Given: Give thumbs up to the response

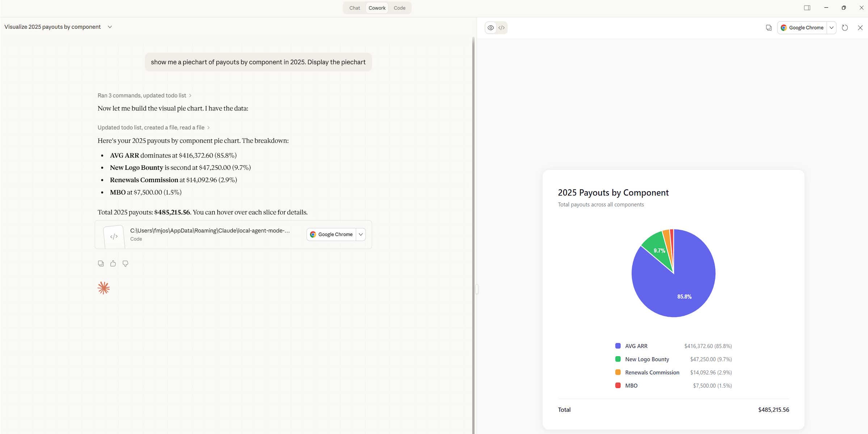Looking at the screenshot, I should [x=113, y=264].
